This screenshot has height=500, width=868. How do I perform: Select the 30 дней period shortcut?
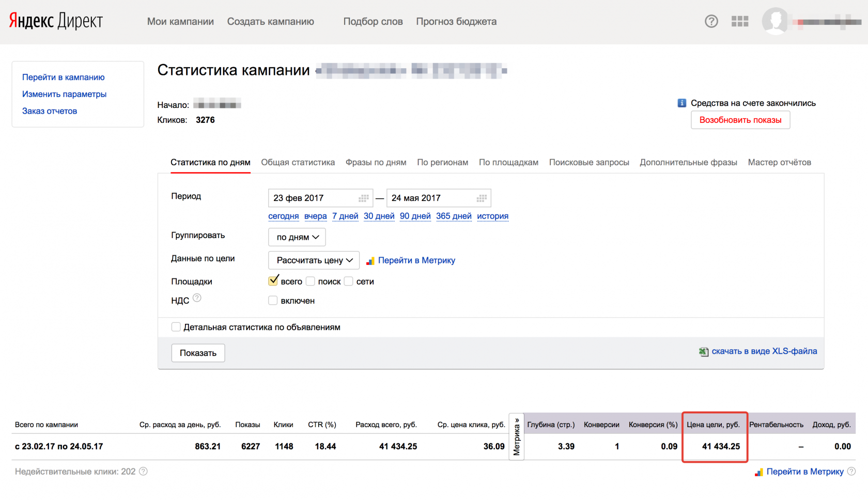(379, 216)
